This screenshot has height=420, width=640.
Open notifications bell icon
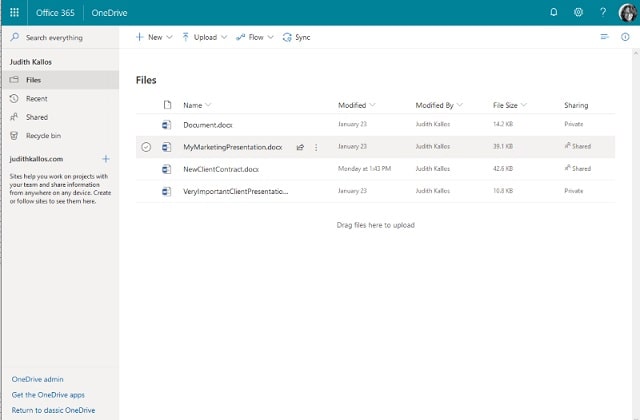pyautogui.click(x=553, y=12)
